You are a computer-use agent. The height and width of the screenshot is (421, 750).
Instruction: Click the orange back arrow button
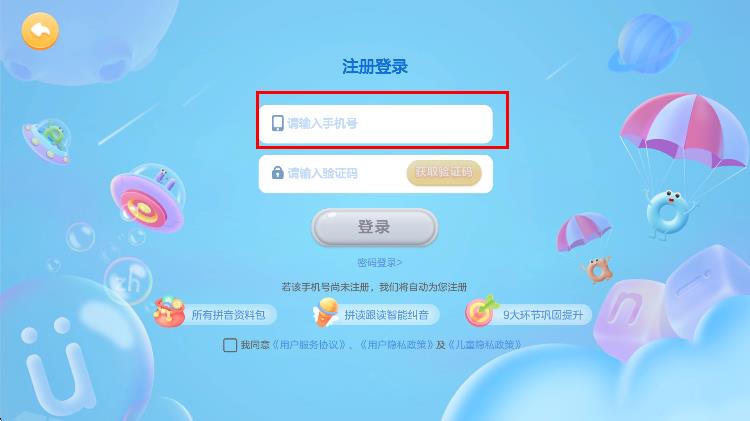(40, 31)
